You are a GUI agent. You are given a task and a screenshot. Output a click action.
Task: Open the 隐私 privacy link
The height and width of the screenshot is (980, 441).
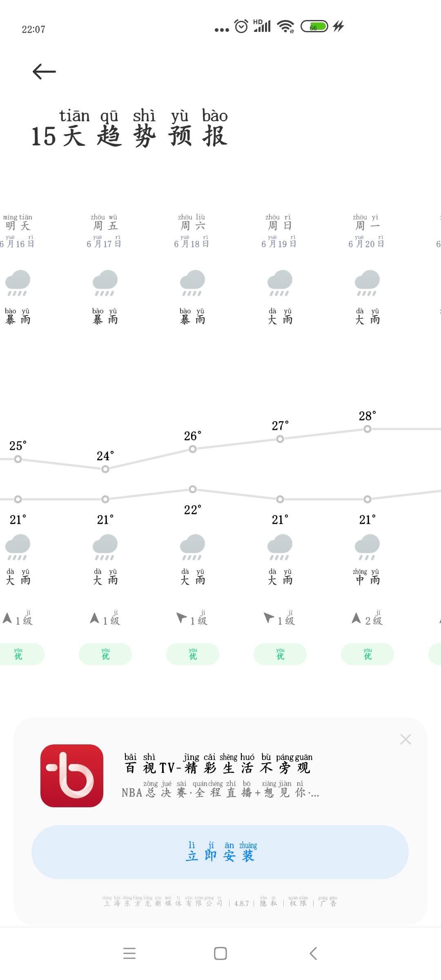tap(269, 902)
